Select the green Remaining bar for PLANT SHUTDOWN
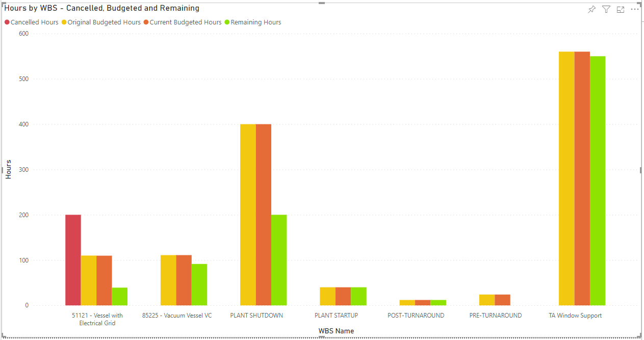Viewport: 644px width, 340px height. pyautogui.click(x=279, y=260)
